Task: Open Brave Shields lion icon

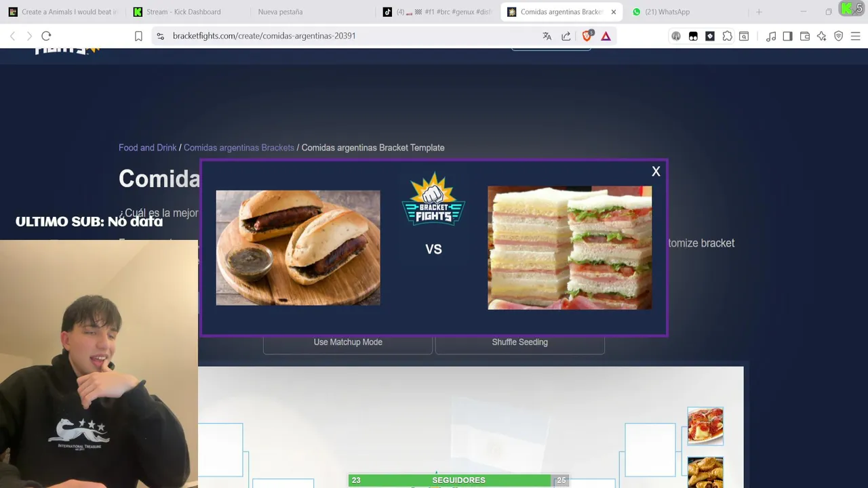Action: coord(587,36)
